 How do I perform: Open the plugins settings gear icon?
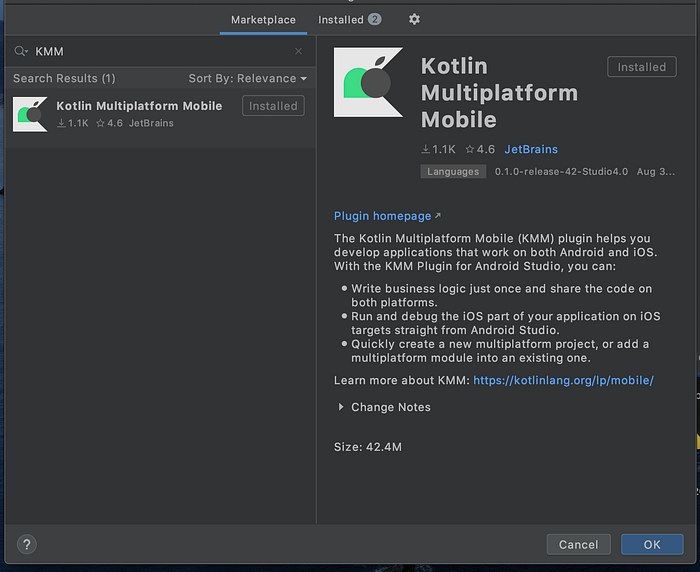(414, 19)
